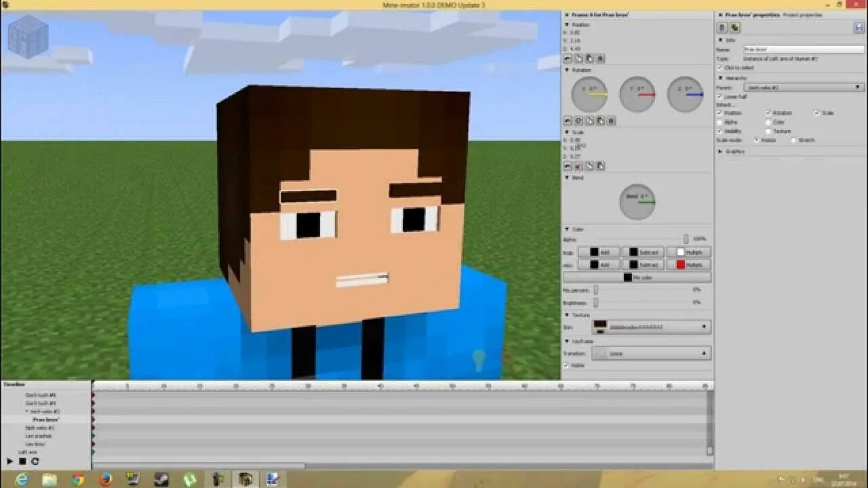Image resolution: width=868 pixels, height=488 pixels.
Task: Click the red icon button below Scale values
Action: (x=579, y=166)
